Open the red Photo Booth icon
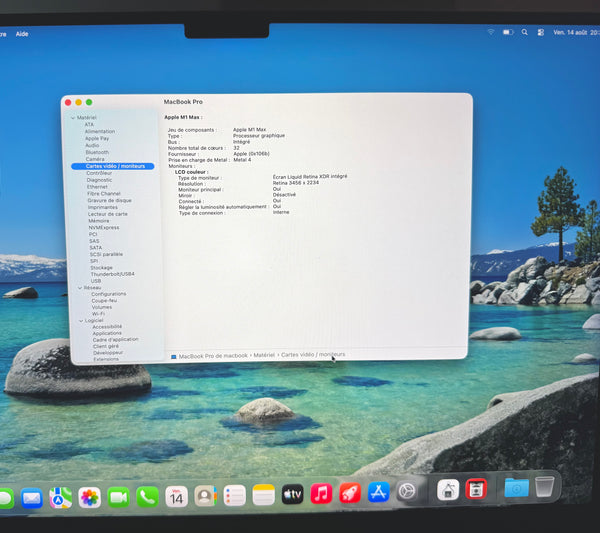 [476, 489]
